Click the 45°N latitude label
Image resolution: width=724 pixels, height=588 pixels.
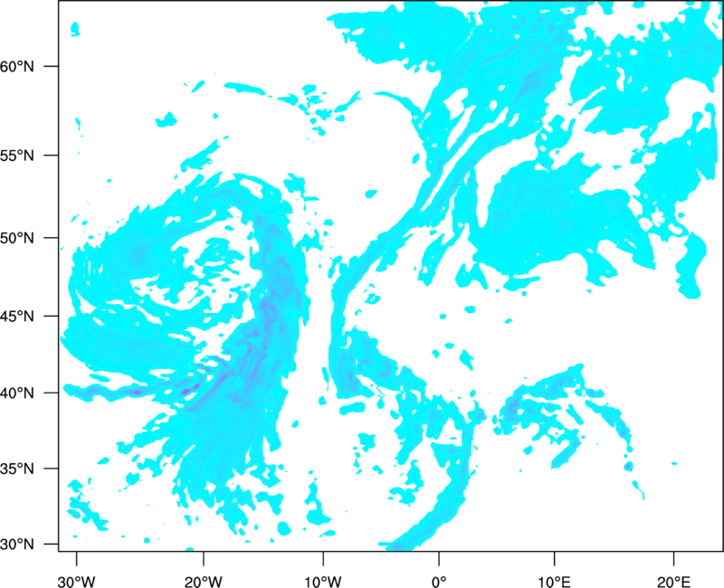[x=17, y=316]
